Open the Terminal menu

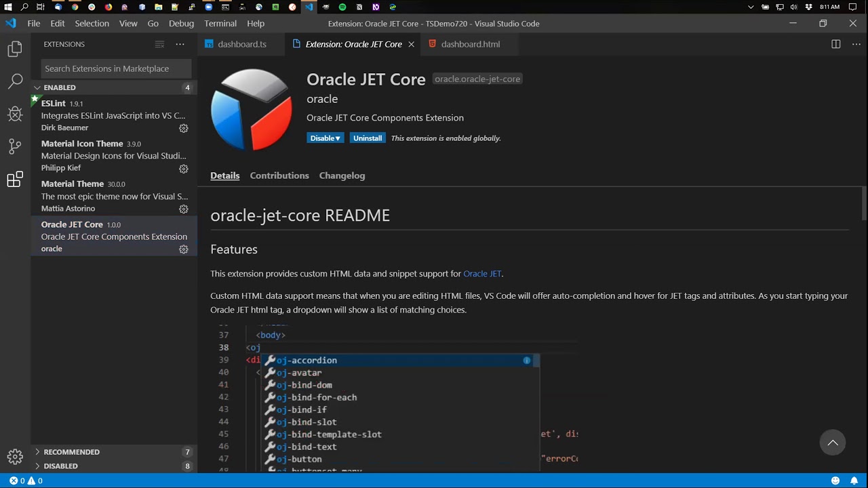tap(220, 23)
